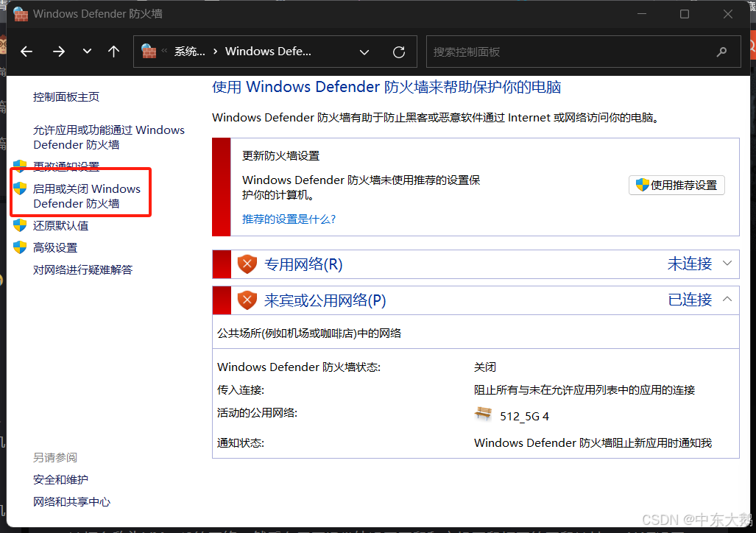Click shield icon beside 启用或关闭 link
This screenshot has width=756, height=533.
click(20, 188)
